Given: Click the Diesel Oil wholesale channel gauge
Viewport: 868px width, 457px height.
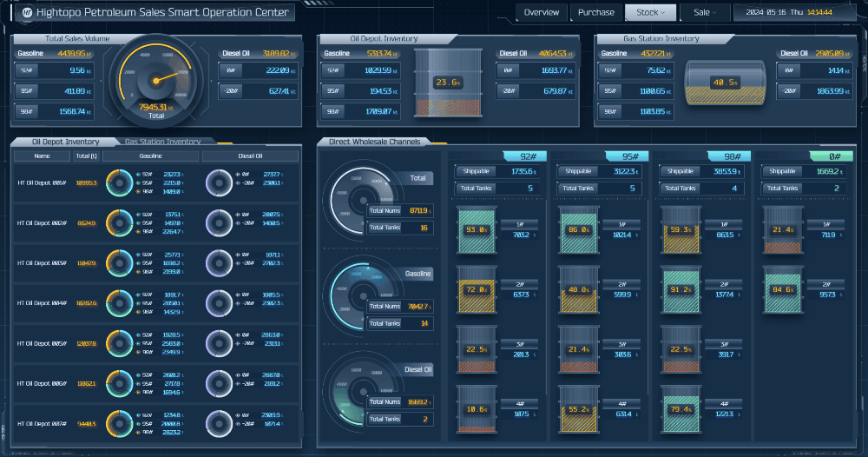Looking at the screenshot, I should [363, 391].
